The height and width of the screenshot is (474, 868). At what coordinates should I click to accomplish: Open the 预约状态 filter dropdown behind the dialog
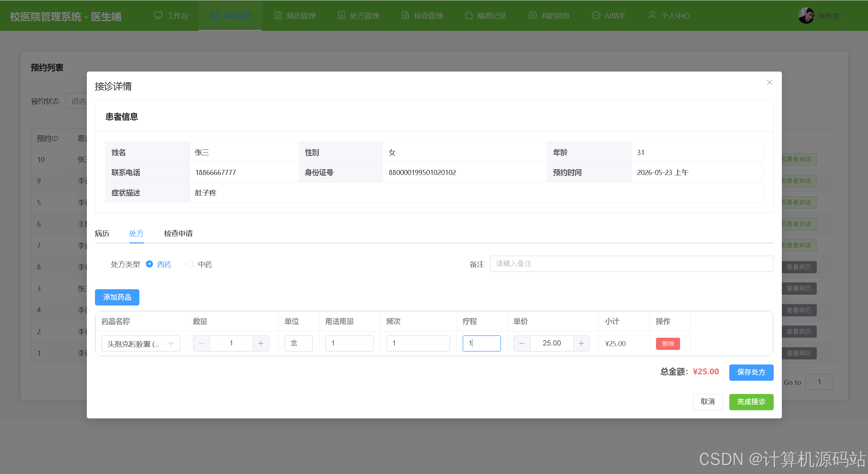77,101
